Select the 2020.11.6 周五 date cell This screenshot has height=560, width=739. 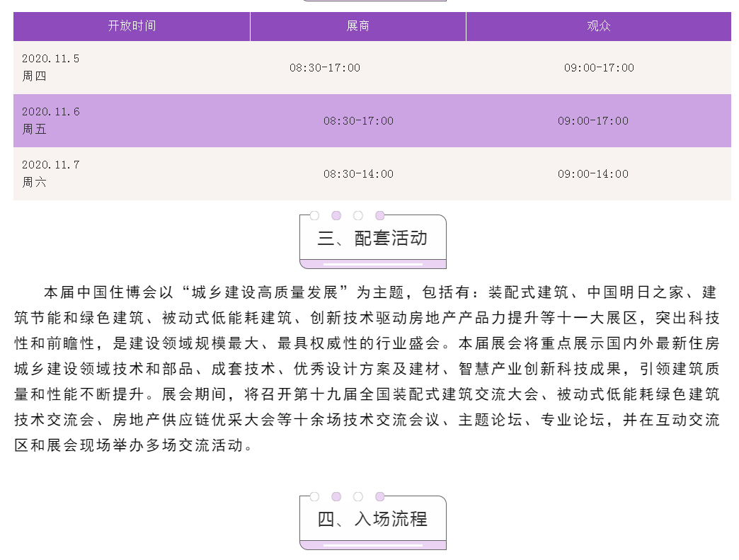51,120
